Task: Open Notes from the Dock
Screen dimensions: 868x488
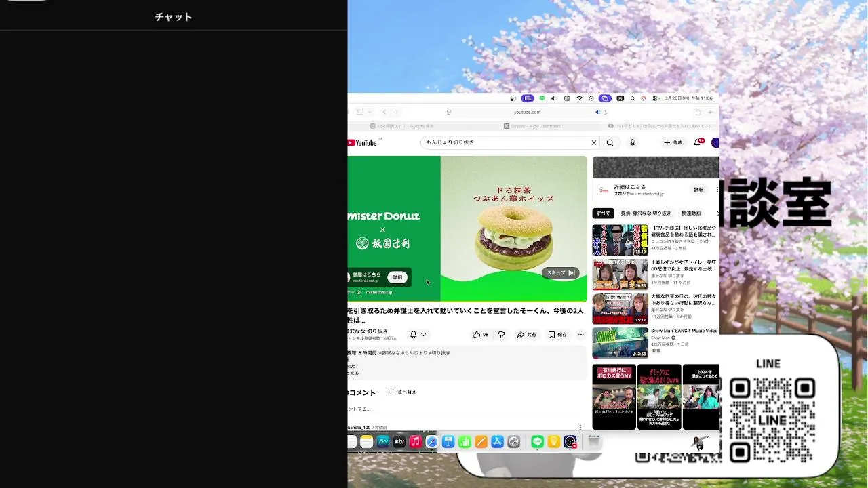Action: (366, 442)
